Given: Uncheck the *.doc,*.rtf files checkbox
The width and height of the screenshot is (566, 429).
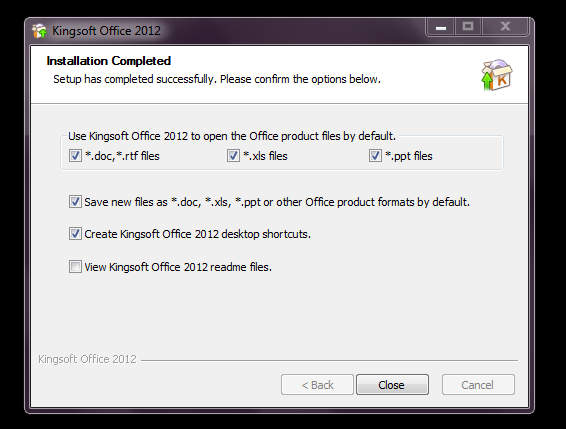Looking at the screenshot, I should pyautogui.click(x=75, y=156).
